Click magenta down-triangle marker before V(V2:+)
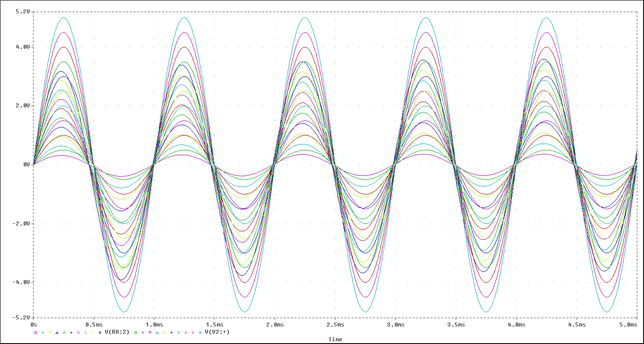Image resolution: width=644 pixels, height=344 pixels. pyautogui.click(x=150, y=332)
